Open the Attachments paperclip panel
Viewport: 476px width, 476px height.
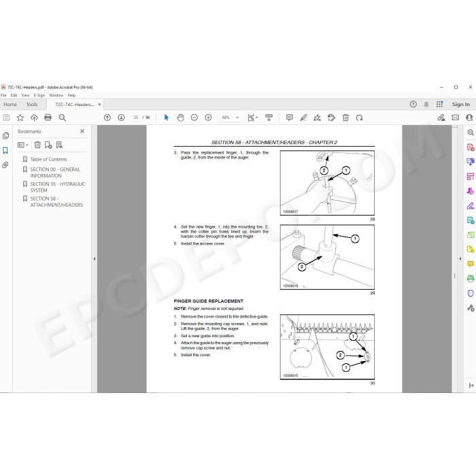tap(5, 165)
